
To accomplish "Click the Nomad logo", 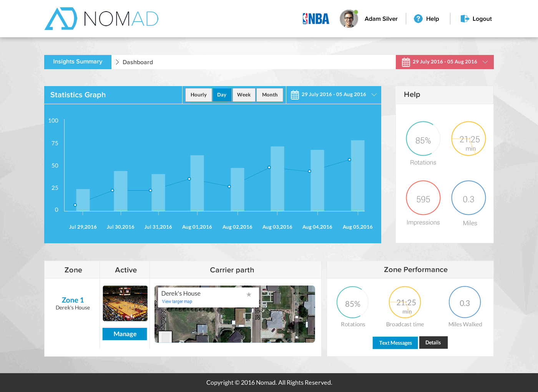I will 101,18.
